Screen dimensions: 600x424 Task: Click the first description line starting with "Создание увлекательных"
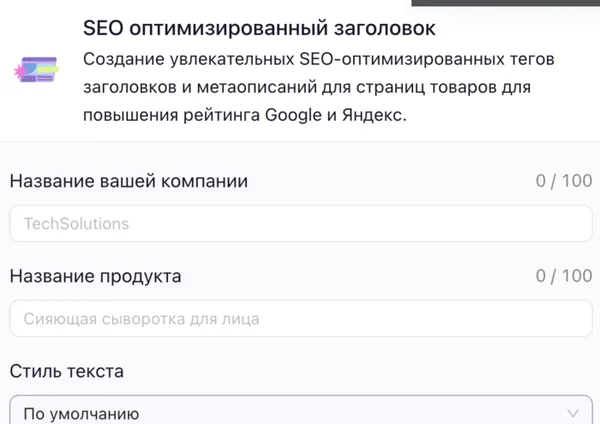[x=318, y=59]
